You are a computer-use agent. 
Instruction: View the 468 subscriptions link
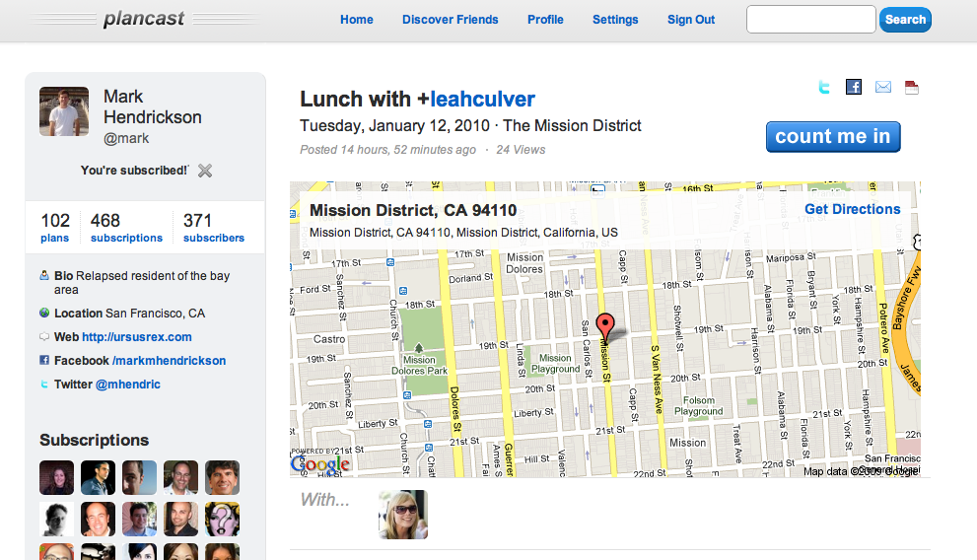(126, 228)
